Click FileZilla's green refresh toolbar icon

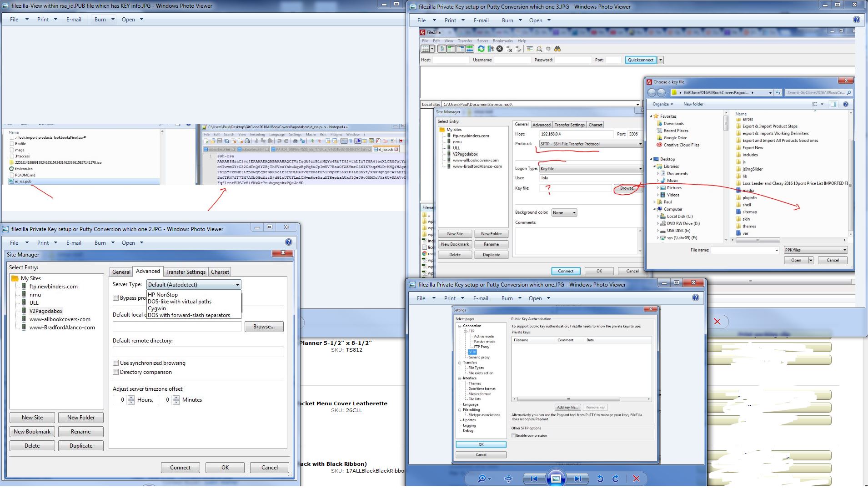coord(481,49)
